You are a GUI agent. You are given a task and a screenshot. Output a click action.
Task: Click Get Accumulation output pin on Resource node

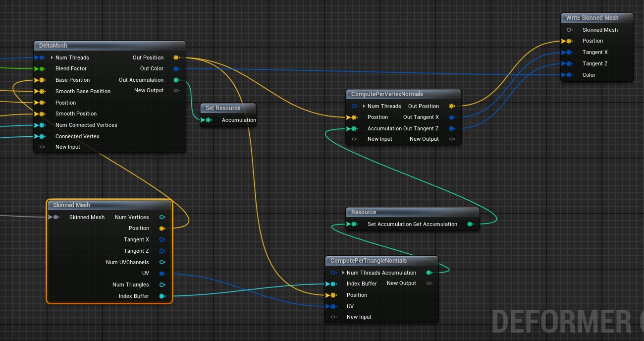click(x=470, y=225)
